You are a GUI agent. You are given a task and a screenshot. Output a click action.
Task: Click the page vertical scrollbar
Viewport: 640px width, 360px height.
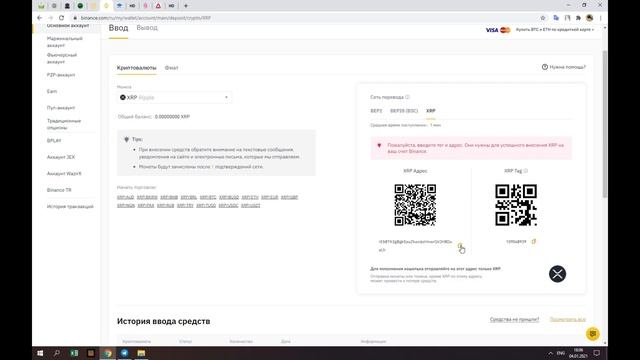604,124
